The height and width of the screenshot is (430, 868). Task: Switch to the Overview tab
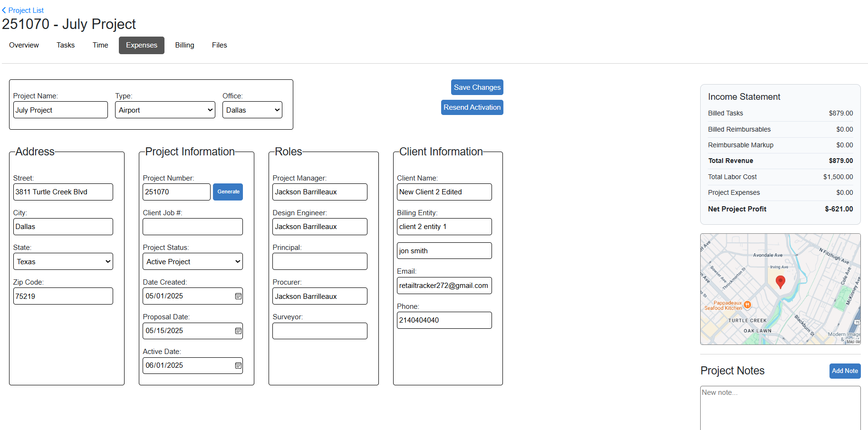click(x=23, y=45)
